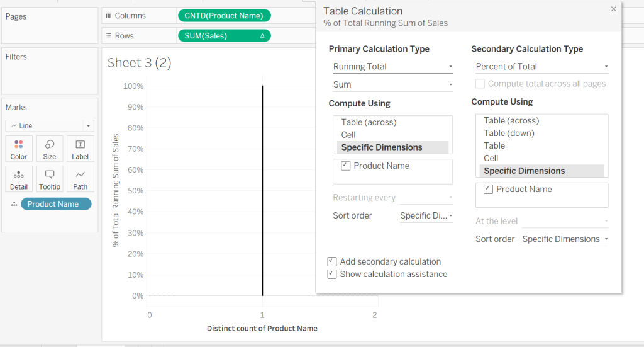
Task: Open the Color marks card
Action: tap(18, 149)
